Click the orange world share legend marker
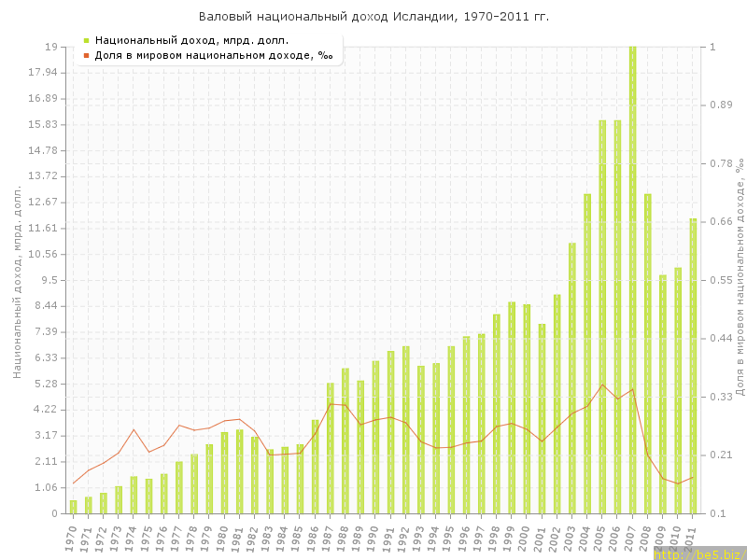 (x=86, y=55)
